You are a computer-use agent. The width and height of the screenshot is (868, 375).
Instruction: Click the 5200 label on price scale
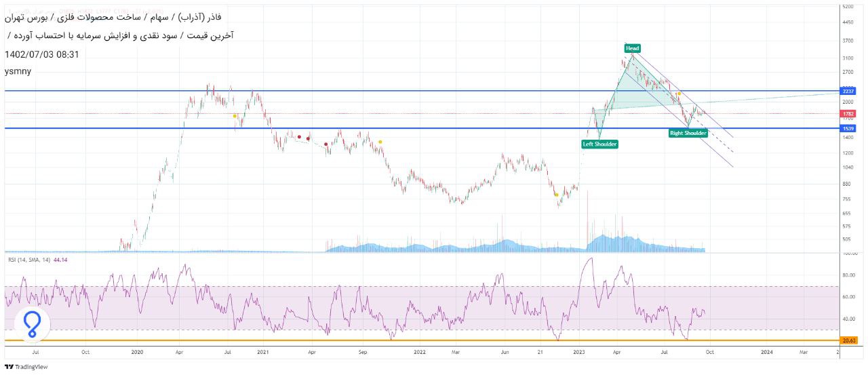point(847,7)
